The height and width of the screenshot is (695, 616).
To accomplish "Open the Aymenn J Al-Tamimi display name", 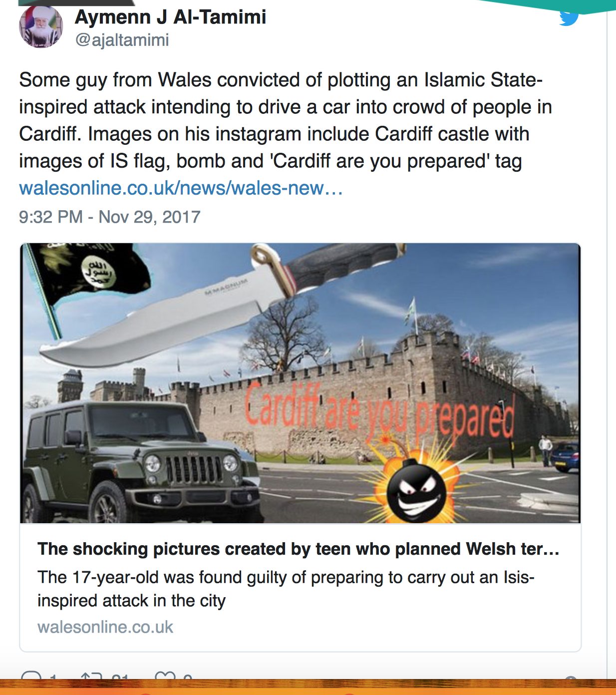I will (x=170, y=17).
